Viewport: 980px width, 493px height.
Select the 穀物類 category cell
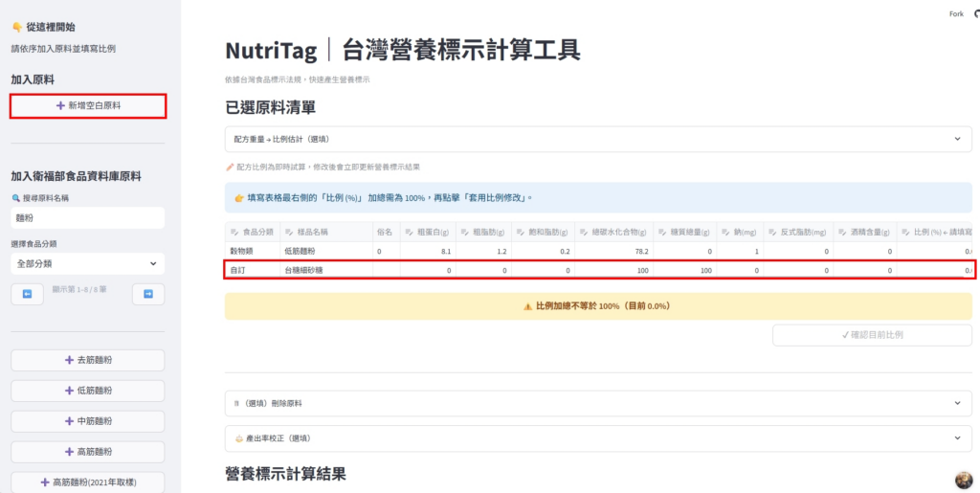pyautogui.click(x=253, y=251)
